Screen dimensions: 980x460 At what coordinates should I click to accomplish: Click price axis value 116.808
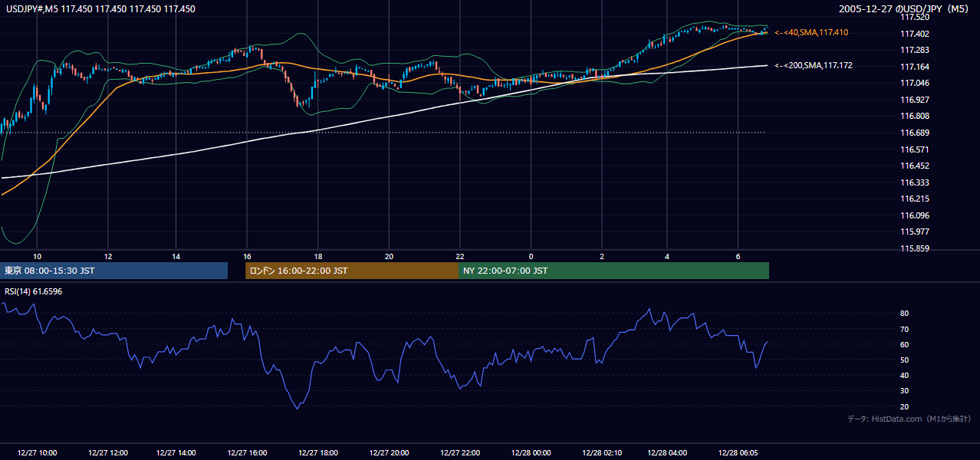coord(915,117)
